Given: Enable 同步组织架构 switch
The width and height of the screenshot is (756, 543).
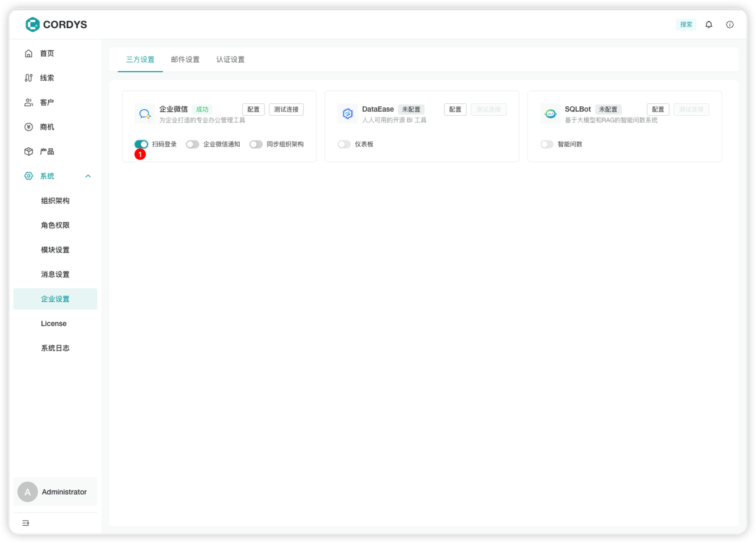Looking at the screenshot, I should pos(256,144).
